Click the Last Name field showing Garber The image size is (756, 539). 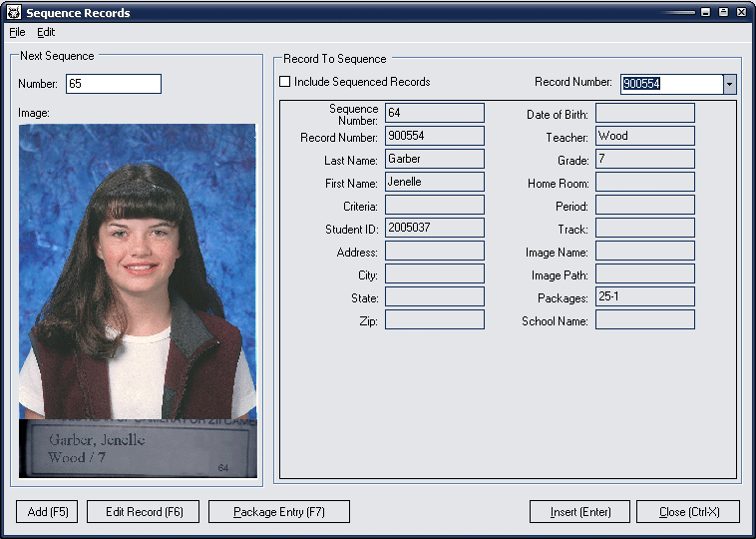(x=434, y=159)
